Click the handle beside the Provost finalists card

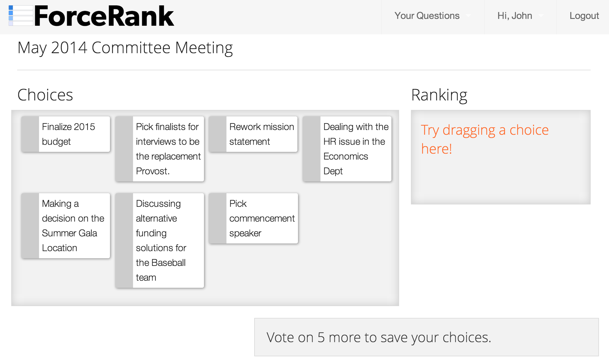click(124, 149)
